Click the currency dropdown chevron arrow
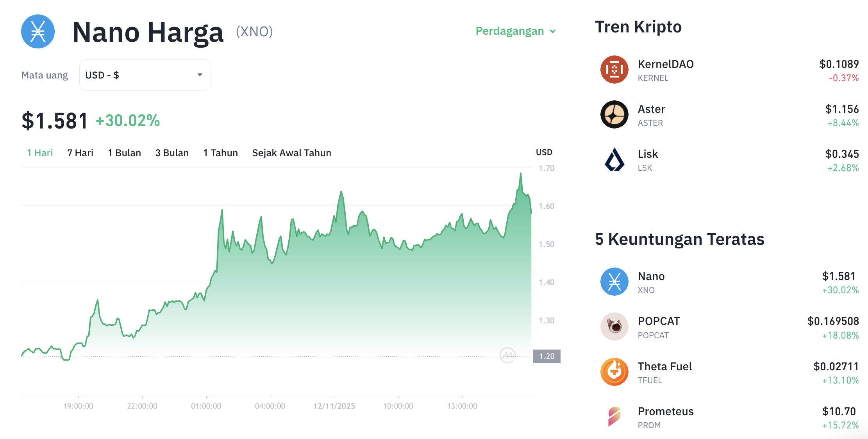 coord(200,75)
